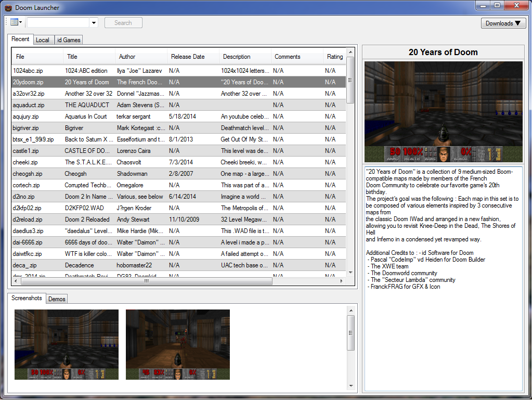Screen dimensions: 532x400
Task: Select the cheeki.zip file
Action: [25, 162]
